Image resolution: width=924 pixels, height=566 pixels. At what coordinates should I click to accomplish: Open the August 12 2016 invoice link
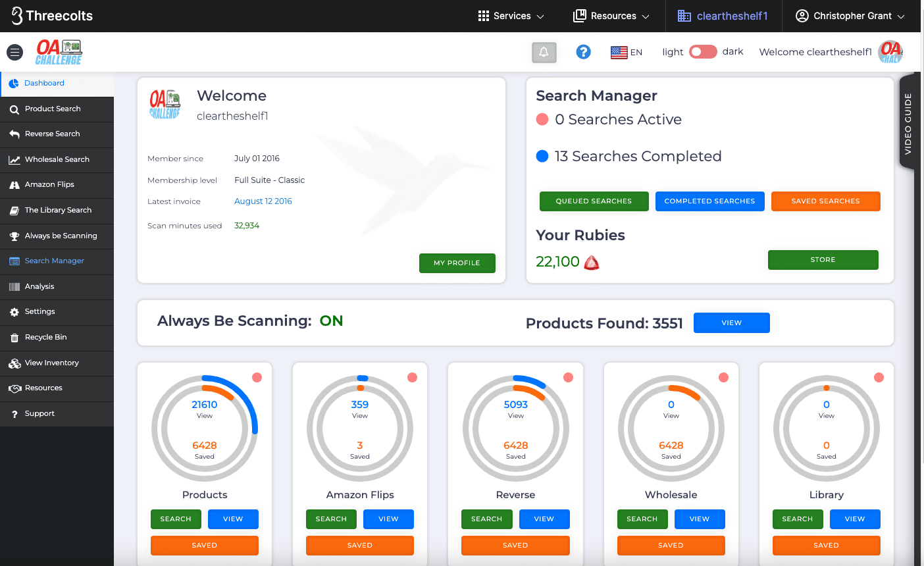point(263,201)
